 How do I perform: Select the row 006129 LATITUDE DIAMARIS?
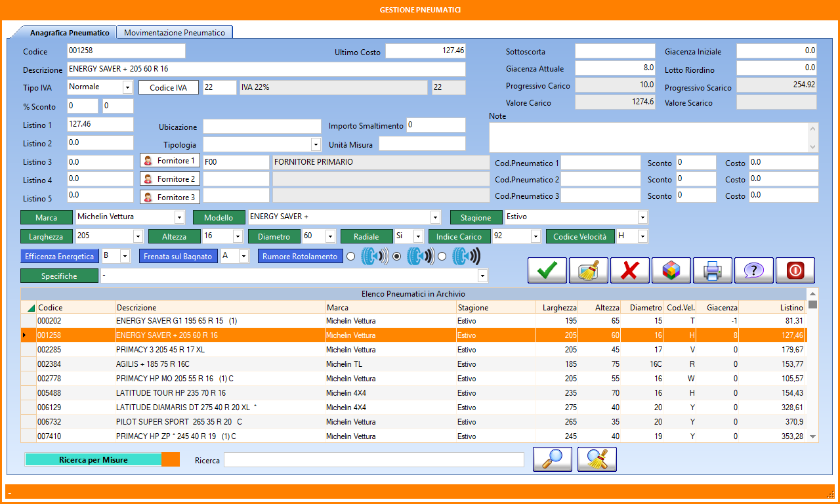(413, 408)
